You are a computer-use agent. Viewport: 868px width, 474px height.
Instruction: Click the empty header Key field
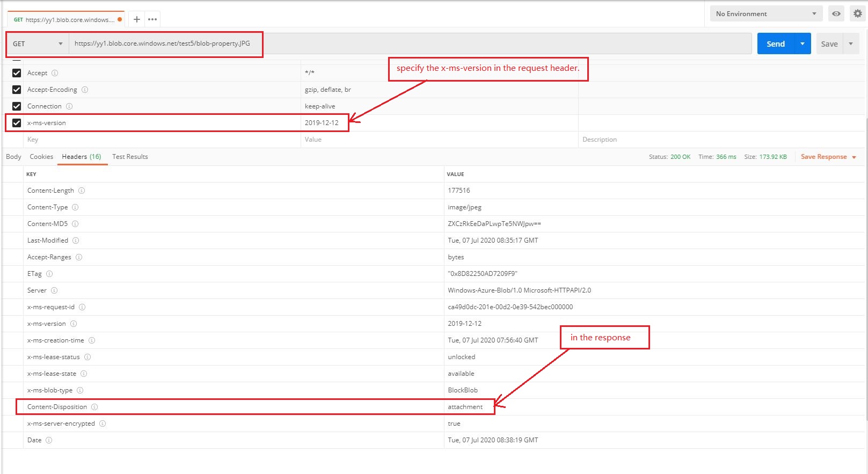pos(161,140)
